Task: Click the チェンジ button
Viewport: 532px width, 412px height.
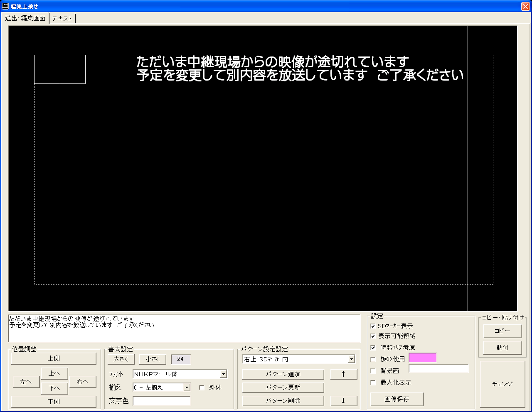Action: tap(502, 384)
